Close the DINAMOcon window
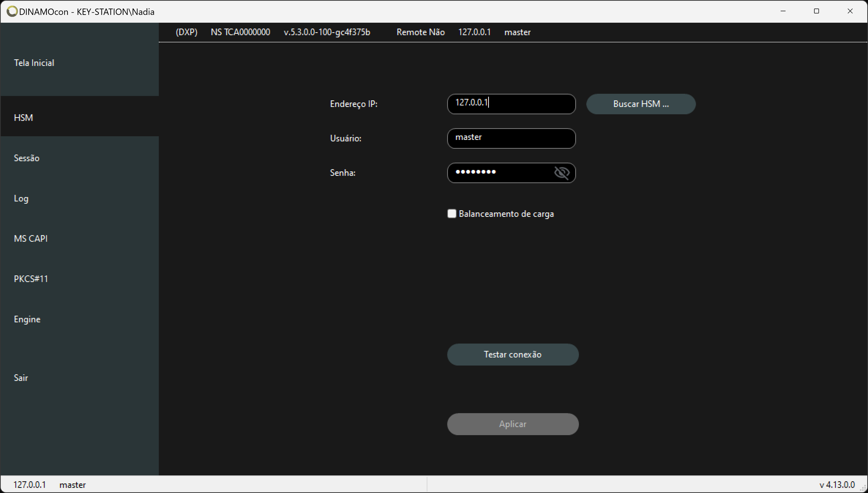Image resolution: width=868 pixels, height=493 pixels. click(850, 11)
